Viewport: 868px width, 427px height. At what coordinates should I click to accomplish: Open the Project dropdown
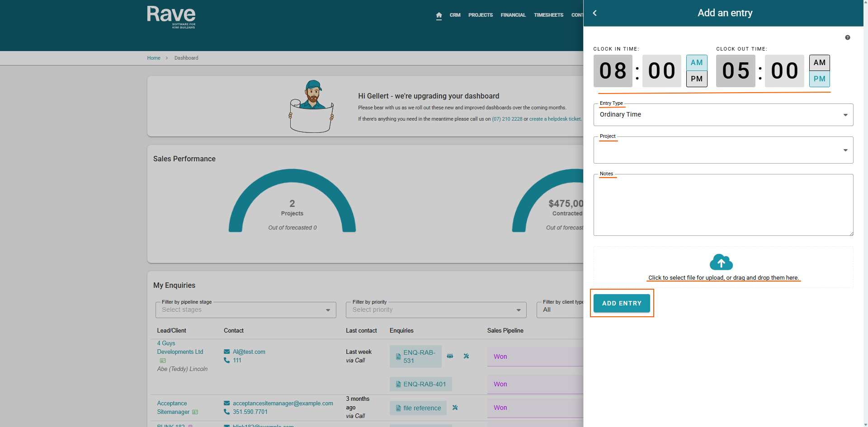coord(723,150)
